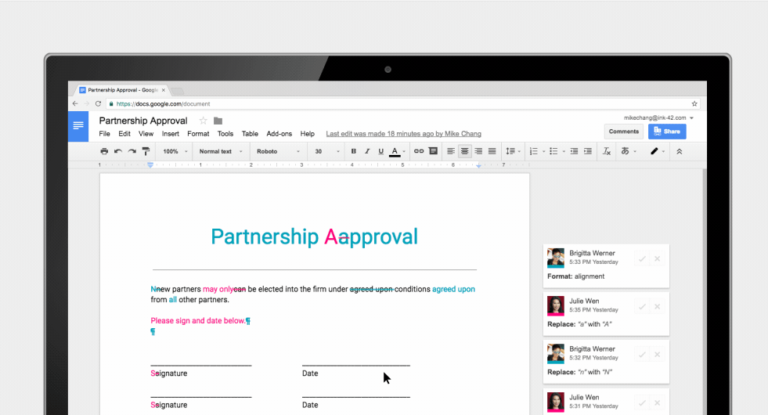Click the Print icon in the toolbar
The image size is (768, 415).
[104, 151]
